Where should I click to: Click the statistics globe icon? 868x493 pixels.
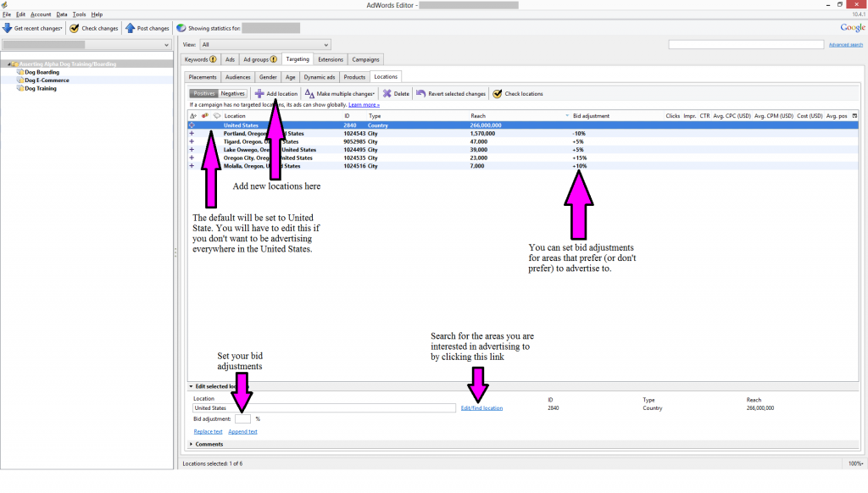point(181,28)
